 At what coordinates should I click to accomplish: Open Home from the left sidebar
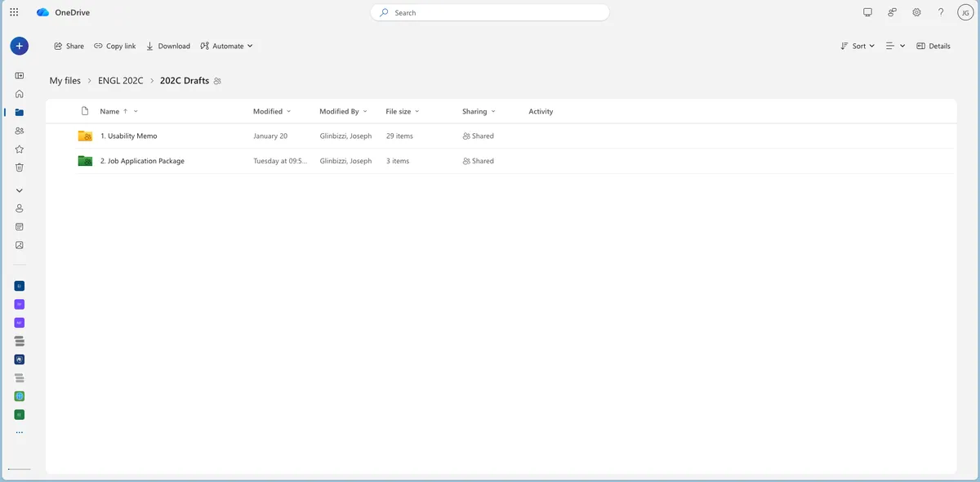click(19, 94)
